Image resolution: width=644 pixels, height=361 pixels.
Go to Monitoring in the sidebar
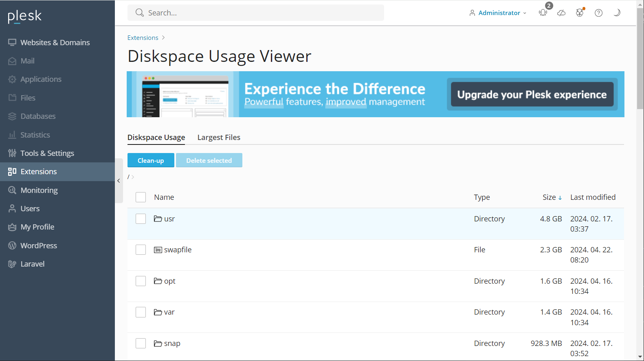click(57, 190)
